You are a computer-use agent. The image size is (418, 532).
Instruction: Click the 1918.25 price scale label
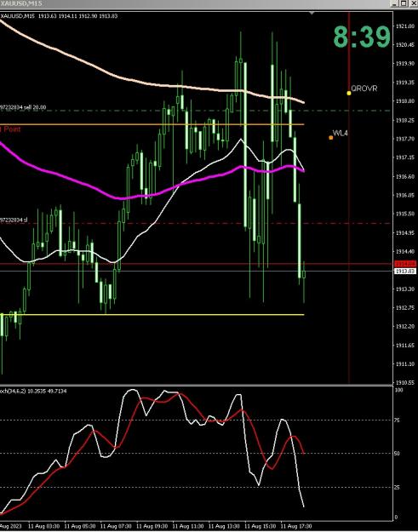(x=404, y=120)
